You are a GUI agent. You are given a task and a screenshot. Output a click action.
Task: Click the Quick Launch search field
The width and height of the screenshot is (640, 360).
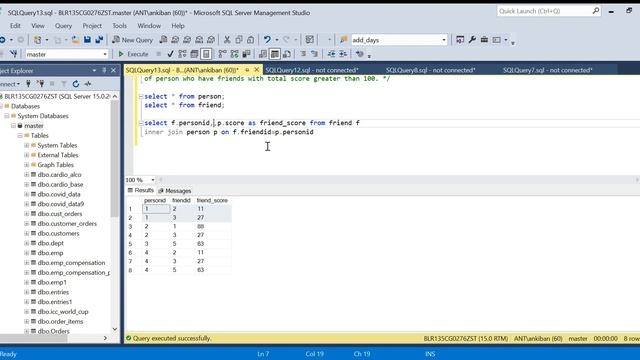pos(549,11)
